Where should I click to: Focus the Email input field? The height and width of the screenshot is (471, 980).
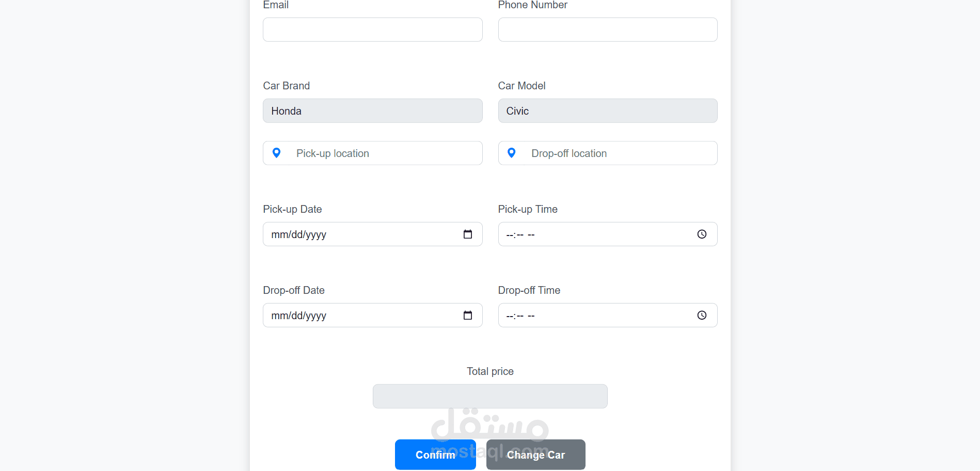point(373,29)
